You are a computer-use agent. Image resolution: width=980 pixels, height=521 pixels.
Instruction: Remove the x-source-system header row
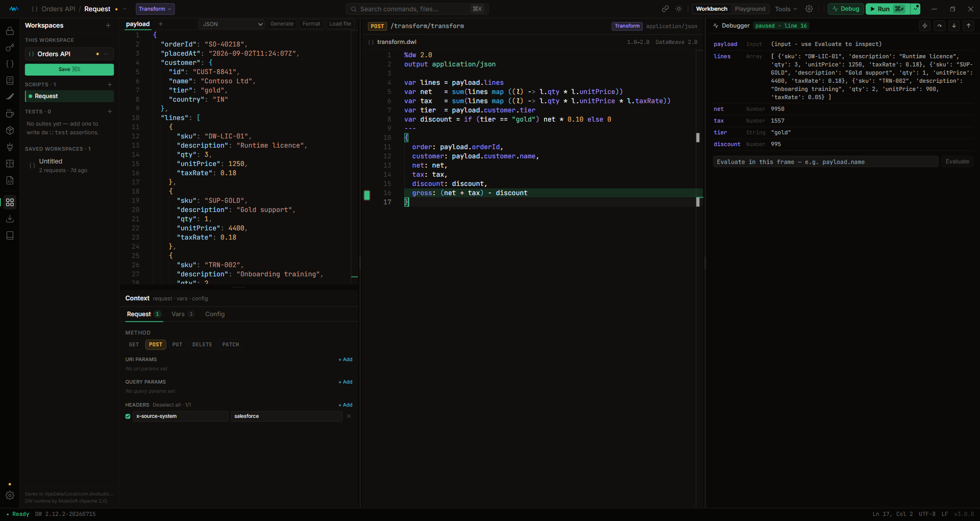[x=349, y=416]
